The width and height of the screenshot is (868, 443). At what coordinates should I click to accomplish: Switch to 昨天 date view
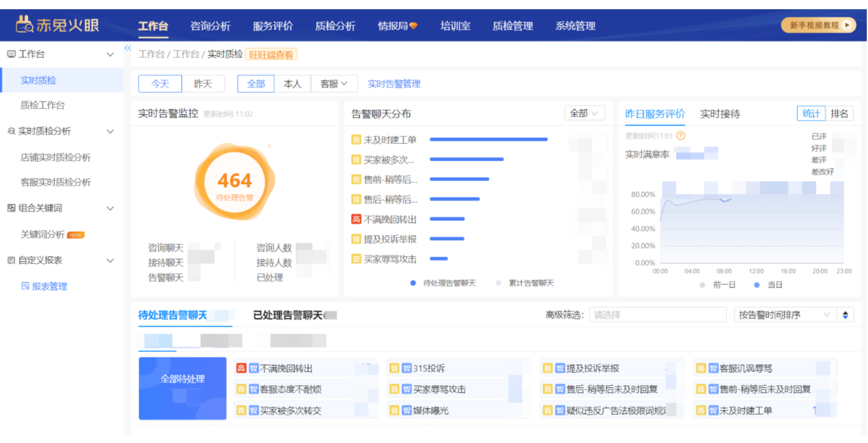[x=203, y=84]
